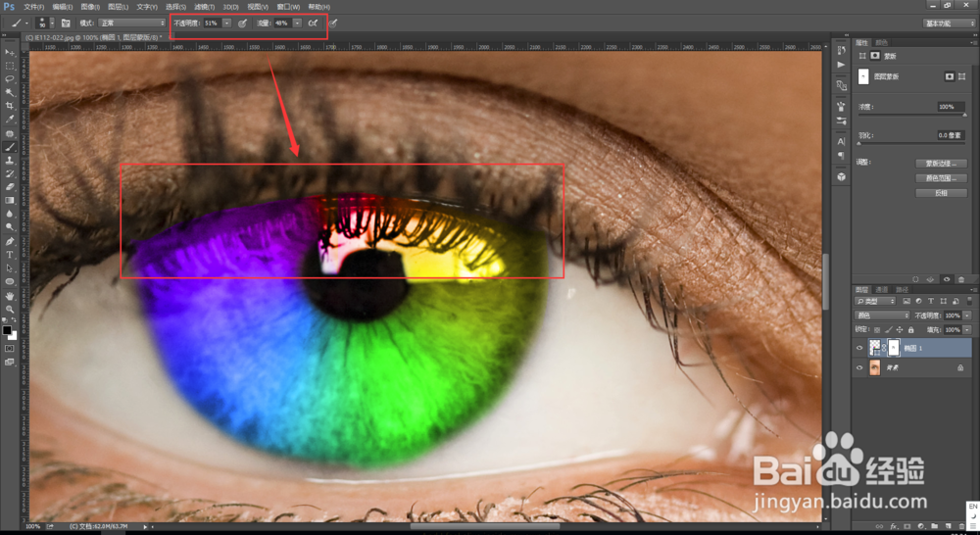
Task: Open tool preset picker arrow
Action: (26, 24)
